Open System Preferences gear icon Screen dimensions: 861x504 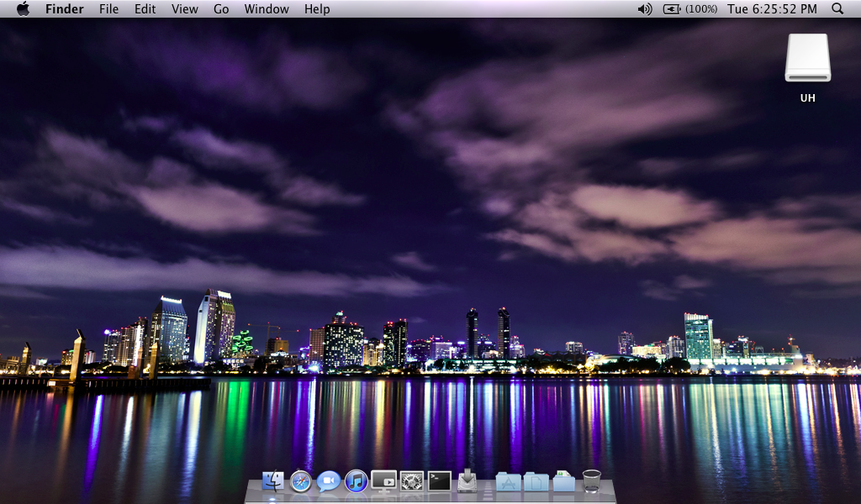point(411,481)
